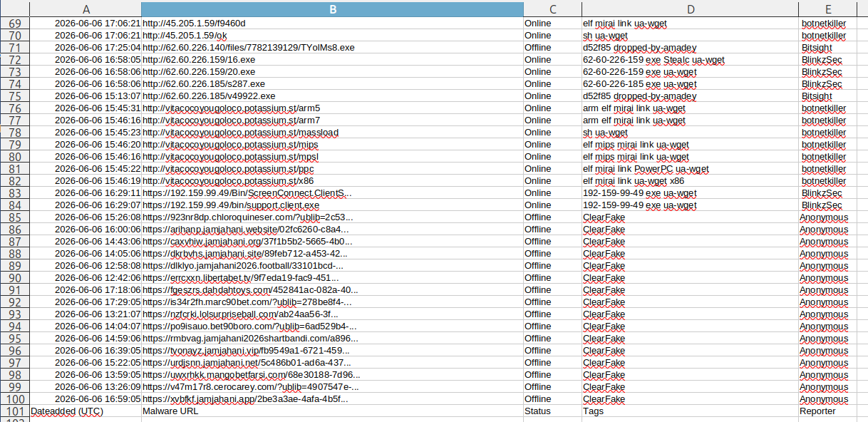Viewport: 868px width, 422px height.
Task: Select row 92 header
Action: (15, 302)
